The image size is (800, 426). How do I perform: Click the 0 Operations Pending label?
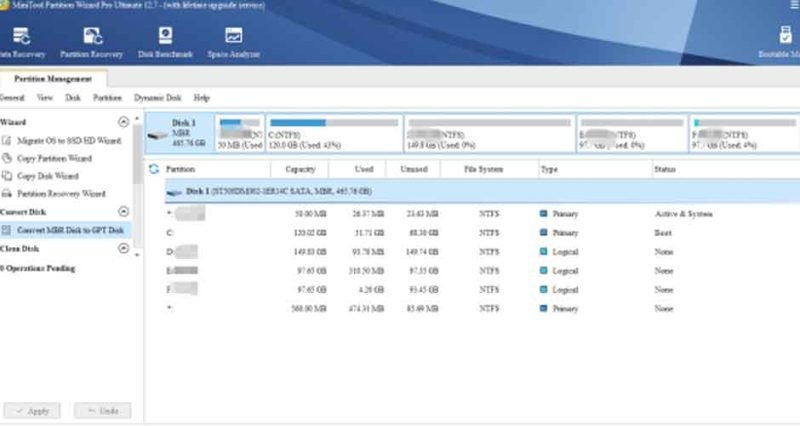(x=38, y=268)
